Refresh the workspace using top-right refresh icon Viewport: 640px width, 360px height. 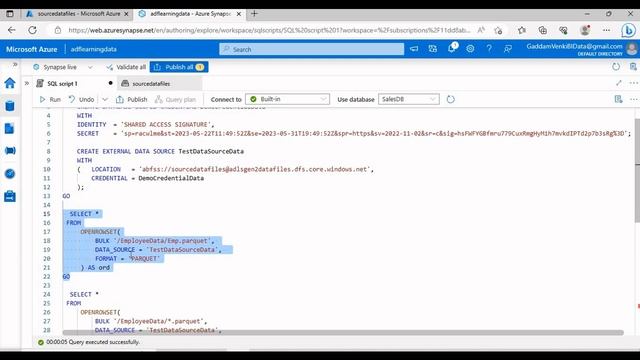click(x=616, y=67)
